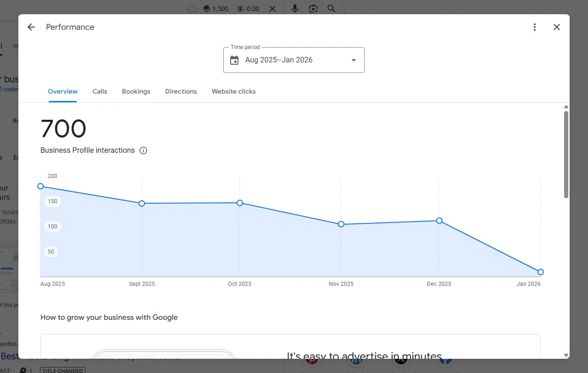Click the Dec 2025 chart data point
Viewport: 588px width, 373px height.
pyautogui.click(x=439, y=221)
